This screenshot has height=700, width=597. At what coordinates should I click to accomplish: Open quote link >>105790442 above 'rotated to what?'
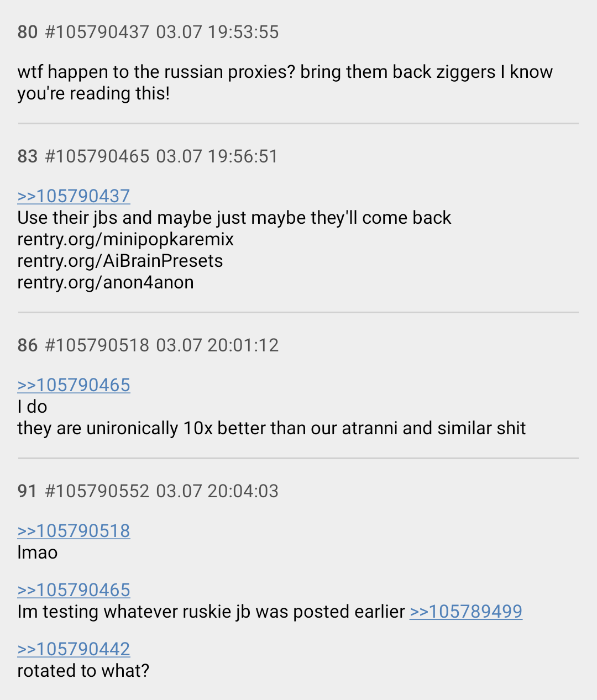[x=74, y=649]
